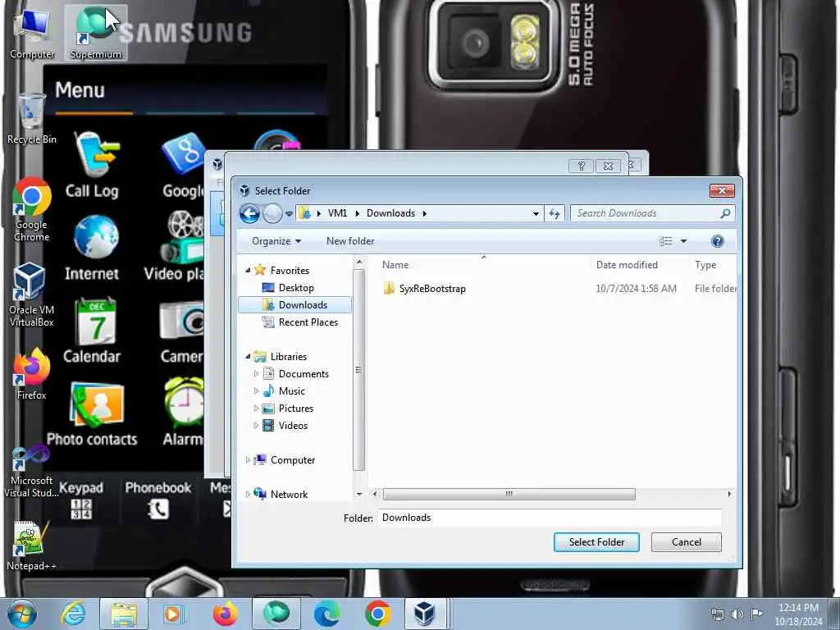Collapse the Libraries tree group
Viewport: 840px width, 630px height.
click(x=248, y=357)
